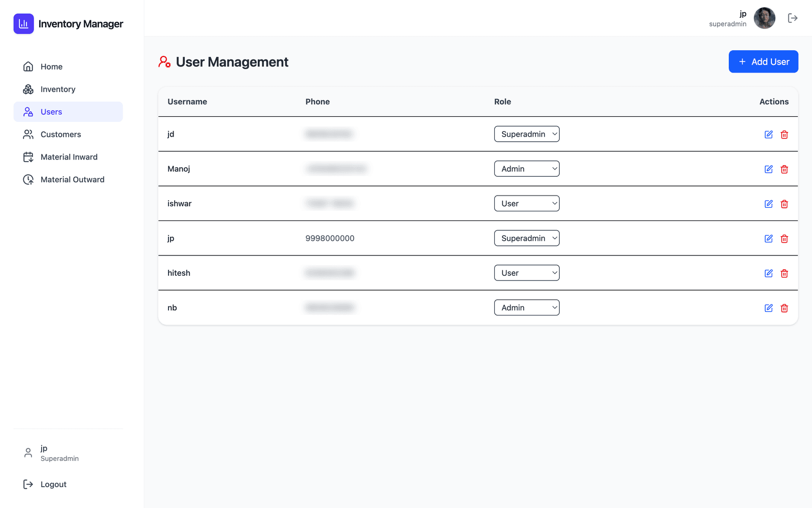Delete the jp user in table
Viewport: 812px width, 508px height.
[x=784, y=239]
